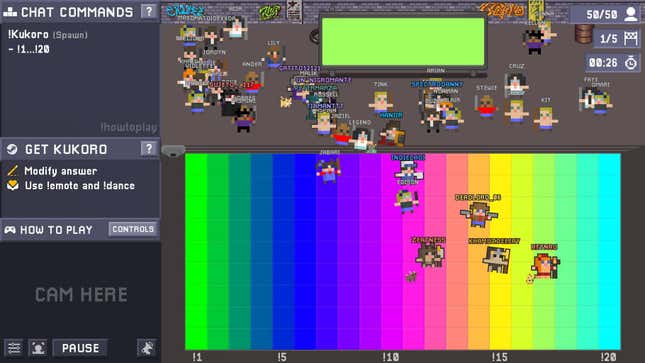Screen dimensions: 645x363
Task: Click the character portrait camera icon
Action: point(38,348)
